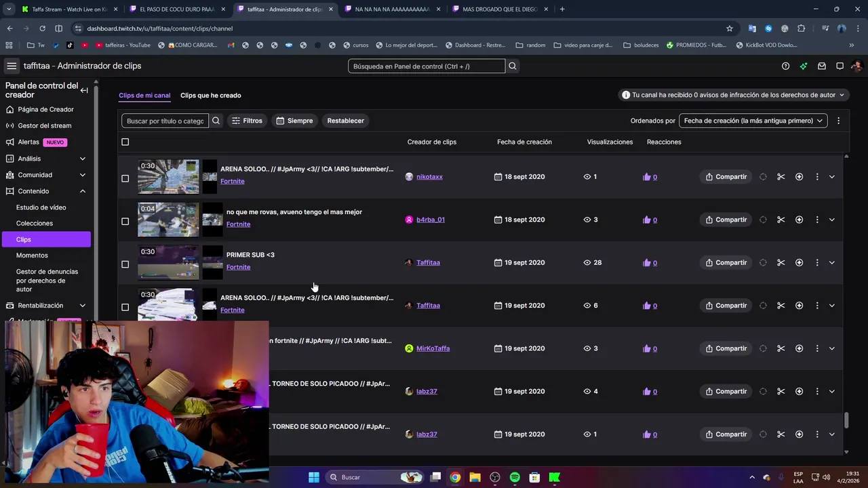
Task: Open three-dot menu in nikotaxx row
Action: (x=817, y=177)
